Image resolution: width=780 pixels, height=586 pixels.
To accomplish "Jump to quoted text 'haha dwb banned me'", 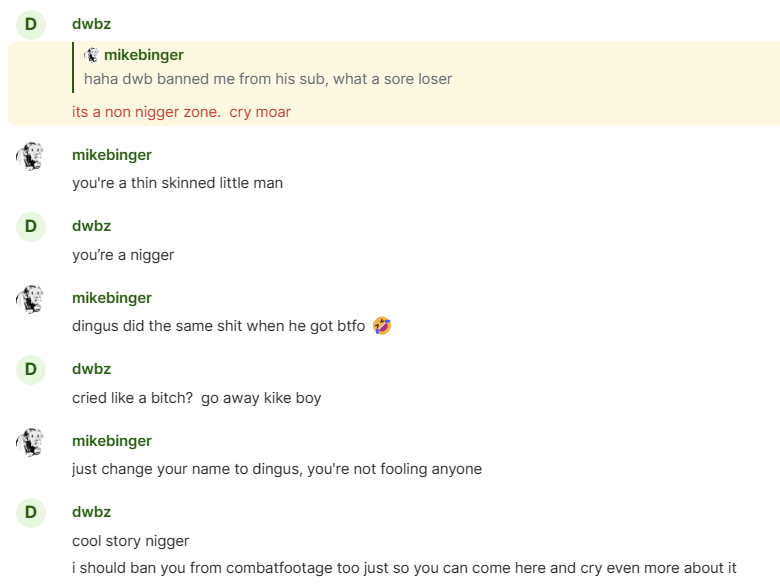I will click(x=268, y=79).
